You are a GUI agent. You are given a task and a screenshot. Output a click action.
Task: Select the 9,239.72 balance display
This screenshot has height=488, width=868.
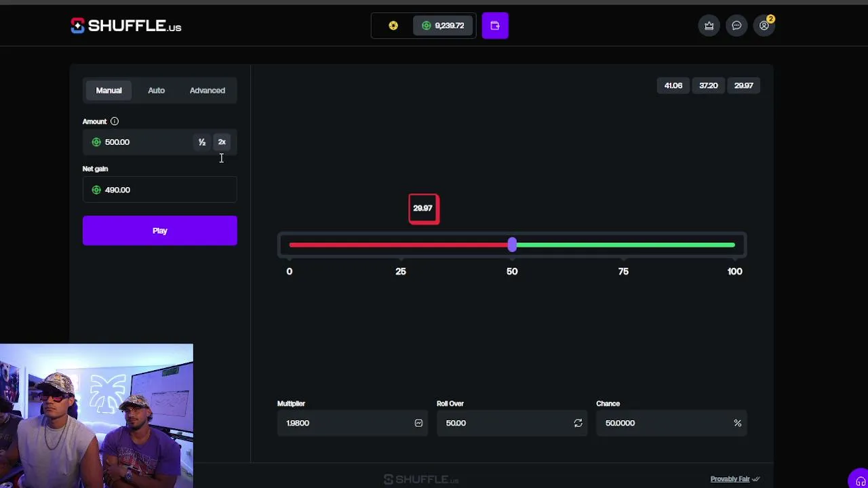[443, 26]
